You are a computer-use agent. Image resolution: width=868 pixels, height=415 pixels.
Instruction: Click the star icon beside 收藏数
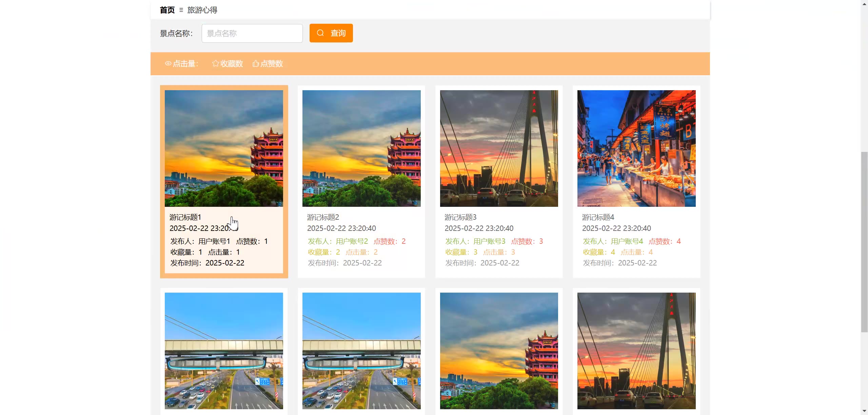coord(215,63)
